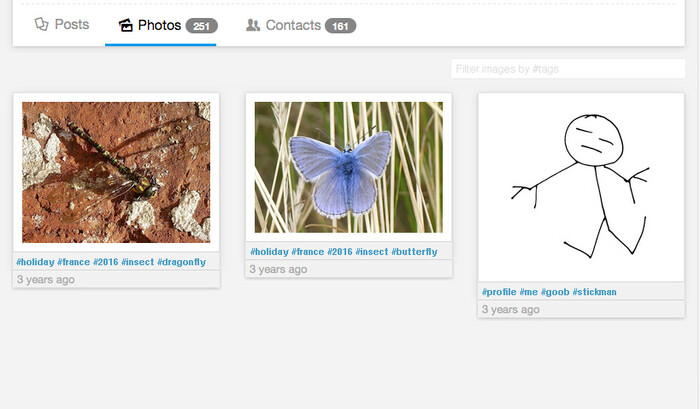
Task: Open the blue butterfly photo thumbnail
Action: (x=348, y=167)
